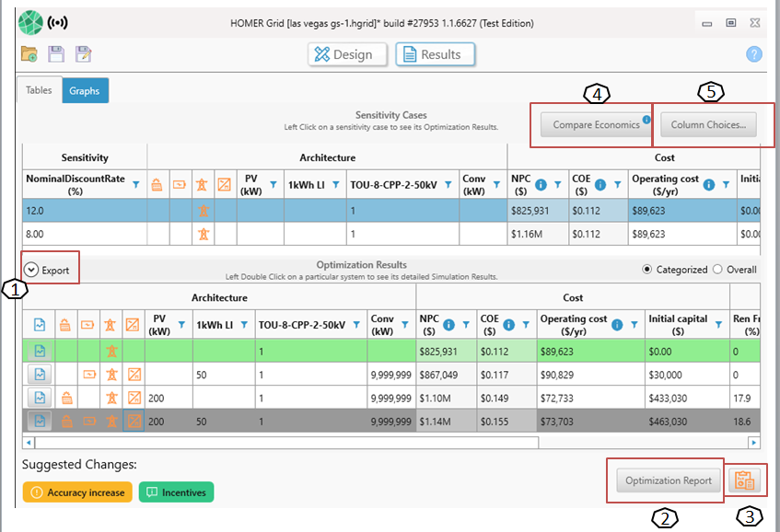
Task: Click the HOMER Grid logo icon
Action: [x=31, y=22]
